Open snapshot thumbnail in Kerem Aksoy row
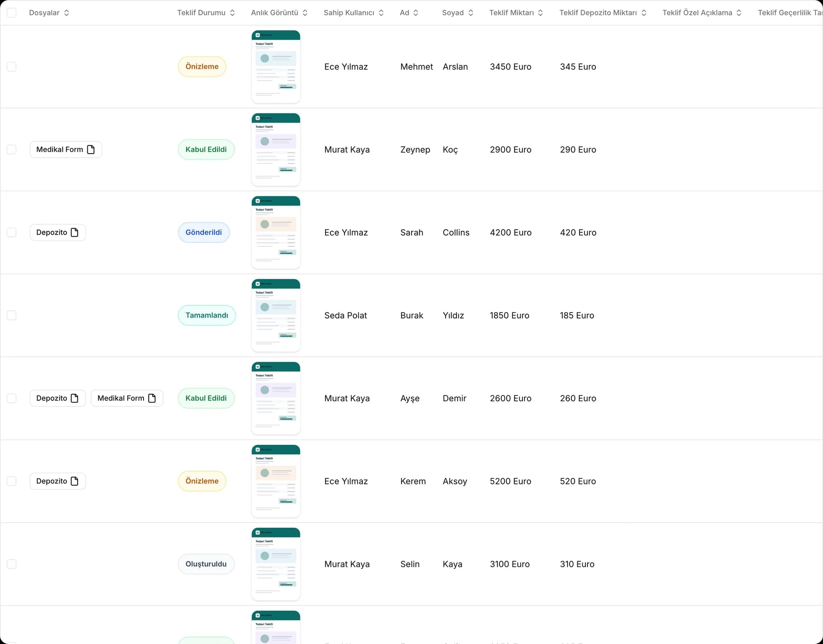This screenshot has height=644, width=823. tap(276, 481)
